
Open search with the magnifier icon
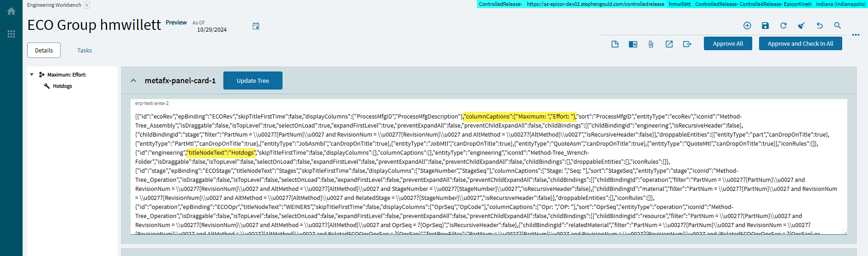tap(838, 26)
